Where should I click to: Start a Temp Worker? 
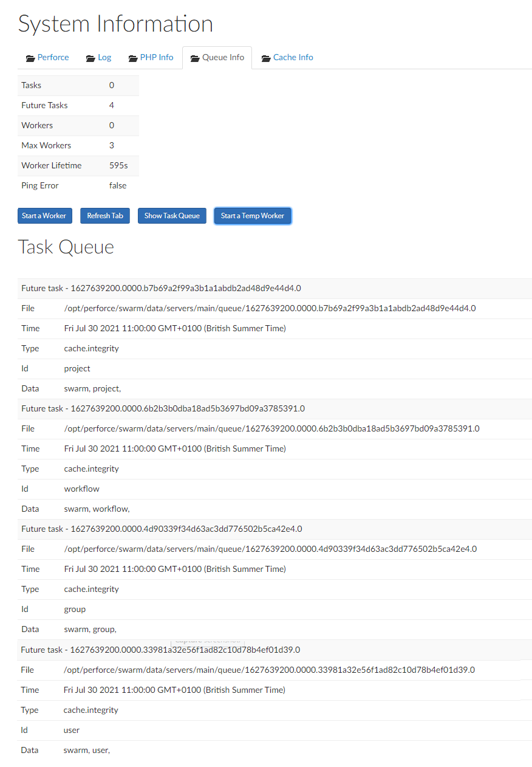(253, 215)
